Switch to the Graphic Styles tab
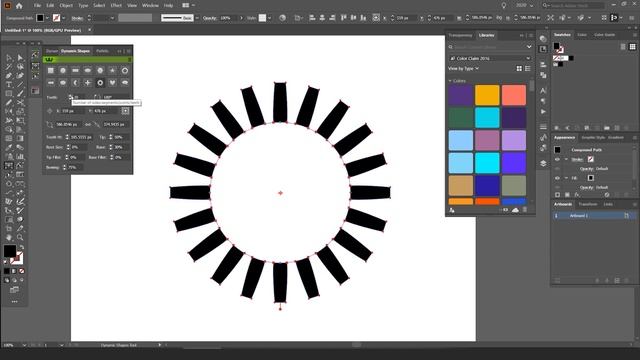 tap(593, 138)
